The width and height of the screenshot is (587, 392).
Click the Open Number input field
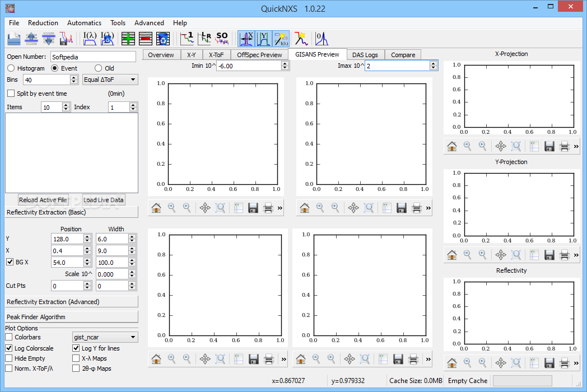92,57
